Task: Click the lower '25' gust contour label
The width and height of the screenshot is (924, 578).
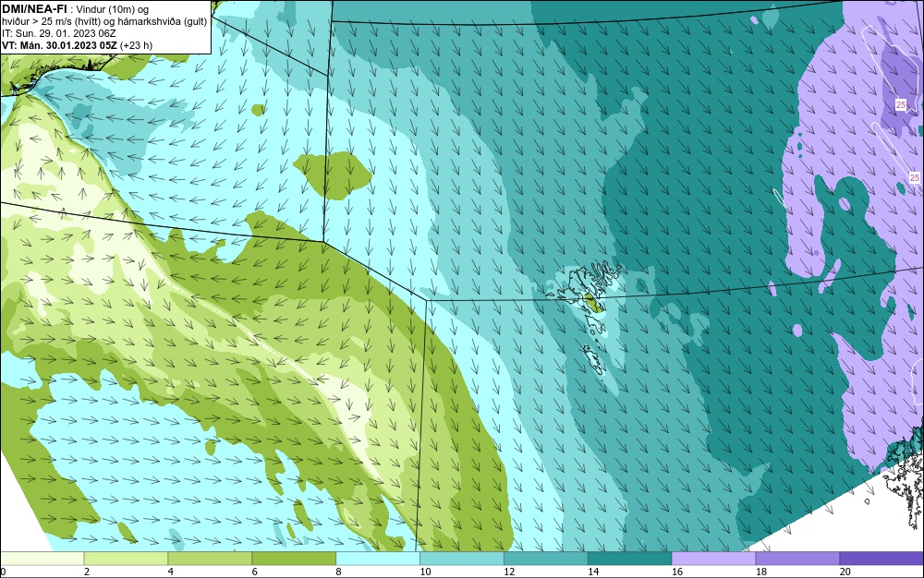Action: [914, 177]
